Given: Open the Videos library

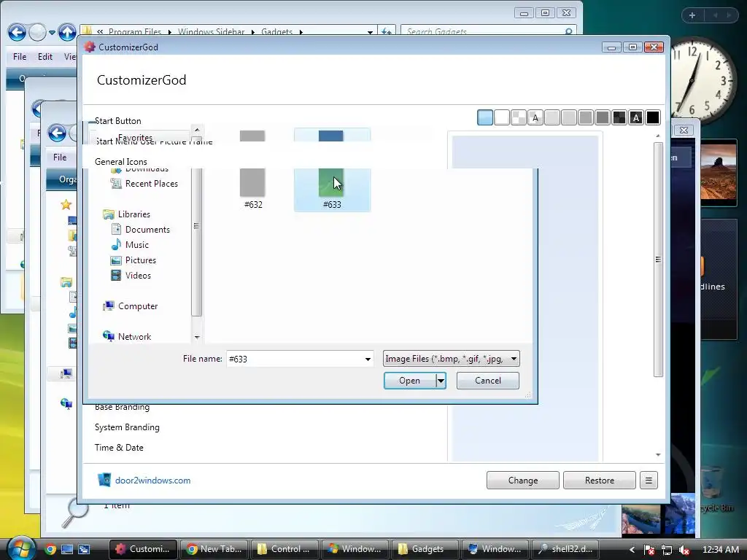Looking at the screenshot, I should pyautogui.click(x=138, y=275).
